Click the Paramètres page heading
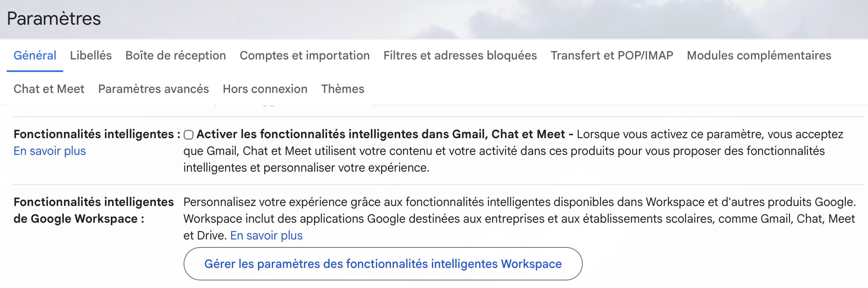 [54, 18]
